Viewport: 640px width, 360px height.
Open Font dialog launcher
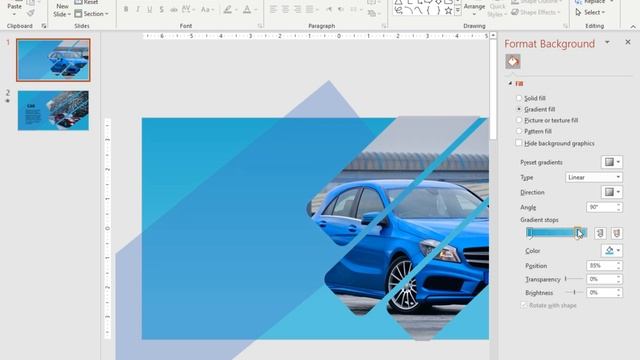(x=260, y=26)
